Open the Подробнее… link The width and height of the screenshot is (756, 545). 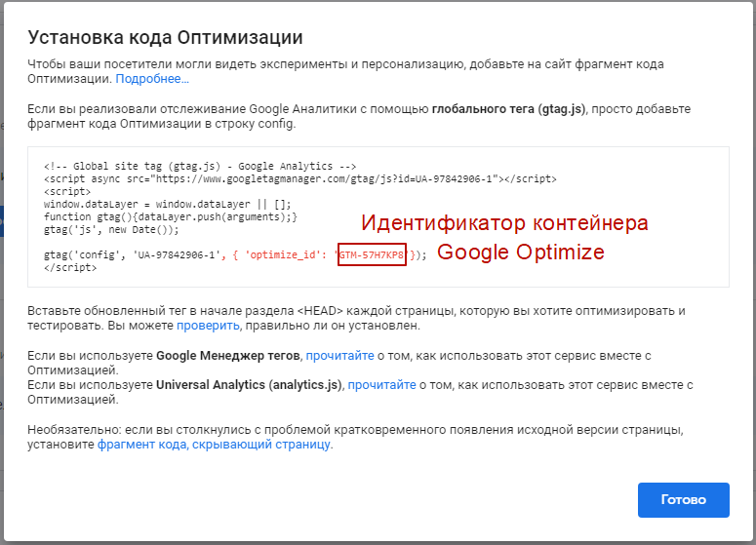pos(152,79)
